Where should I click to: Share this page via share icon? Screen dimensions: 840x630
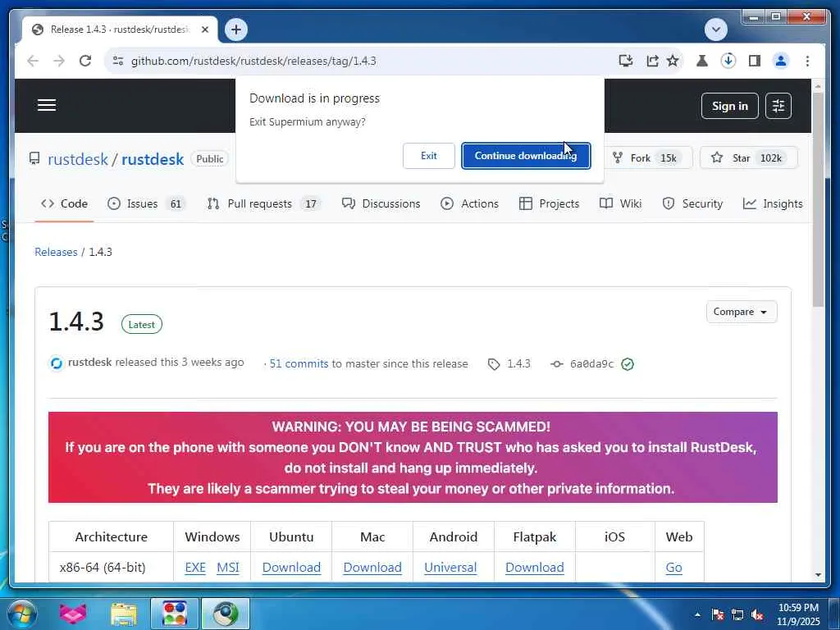[x=652, y=61]
